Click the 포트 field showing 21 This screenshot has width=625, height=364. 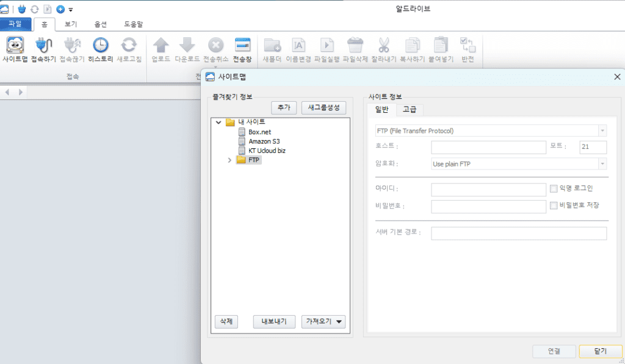[x=593, y=147]
